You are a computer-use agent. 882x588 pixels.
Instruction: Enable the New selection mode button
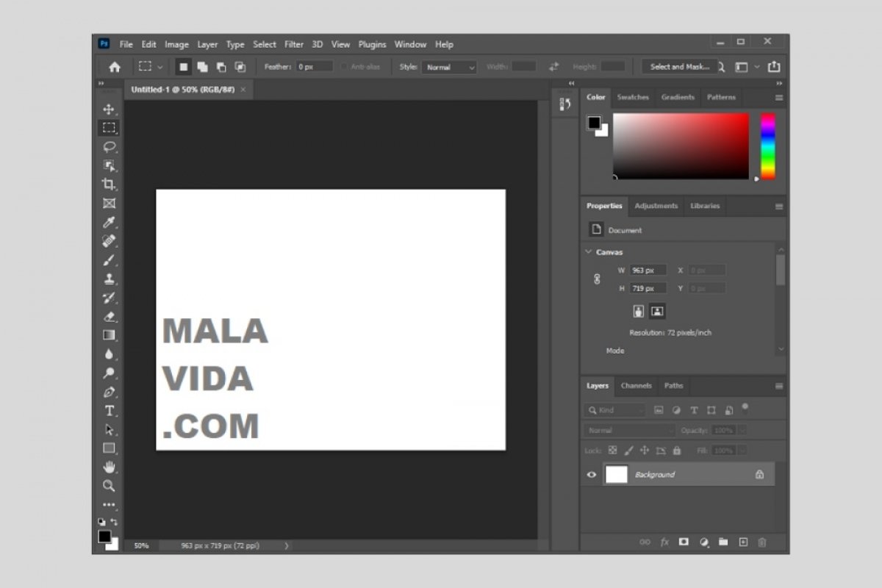click(183, 67)
